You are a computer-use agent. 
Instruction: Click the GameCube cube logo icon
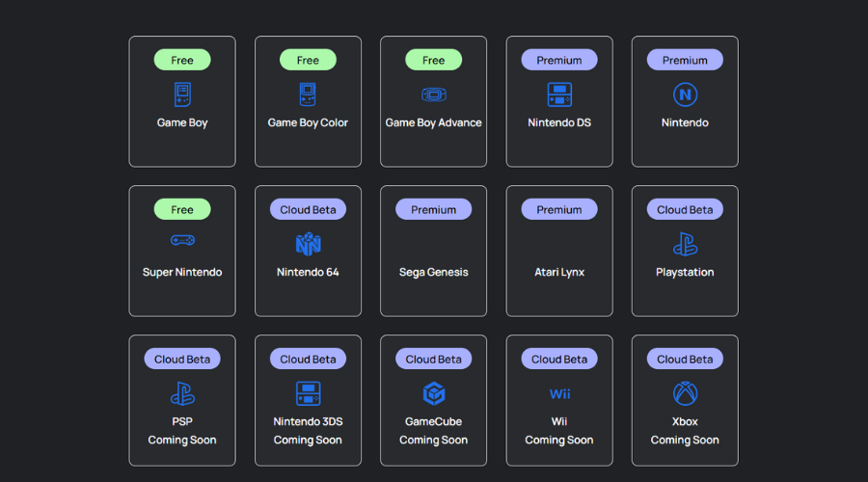tap(433, 393)
